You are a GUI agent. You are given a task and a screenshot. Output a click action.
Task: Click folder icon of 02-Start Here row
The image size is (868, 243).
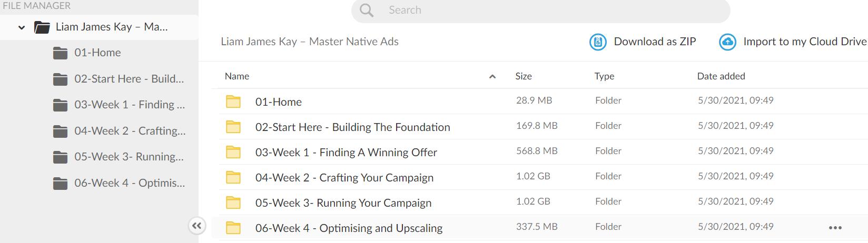coord(233,127)
